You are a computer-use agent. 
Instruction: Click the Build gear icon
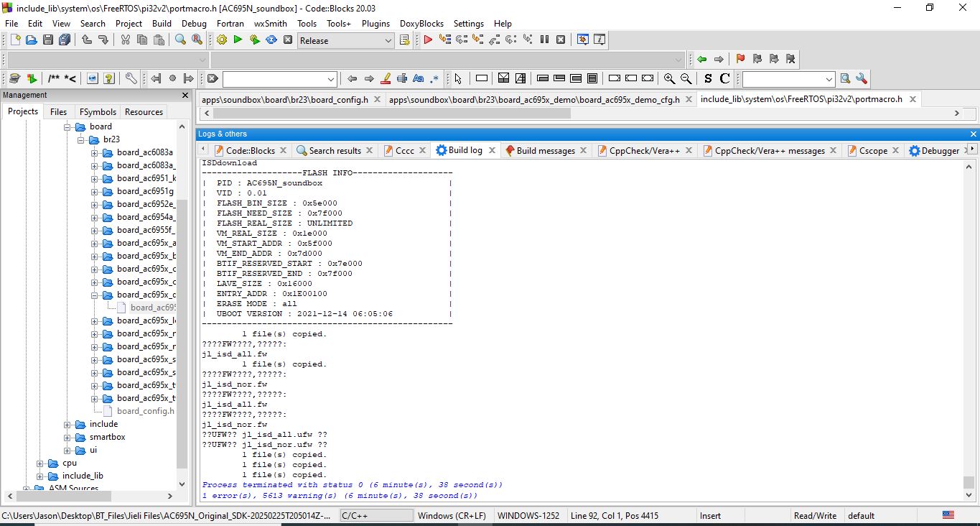(222, 40)
